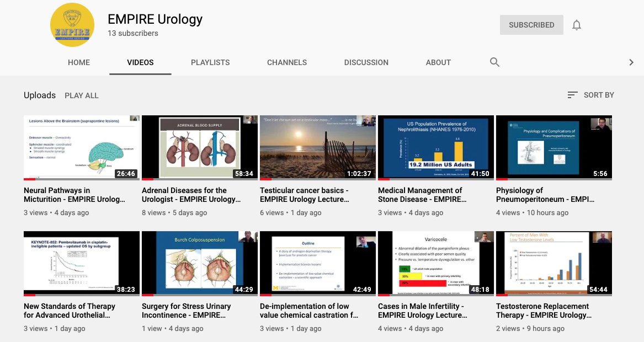Open the Pneumoperitoneum video thumbnail

click(x=554, y=148)
